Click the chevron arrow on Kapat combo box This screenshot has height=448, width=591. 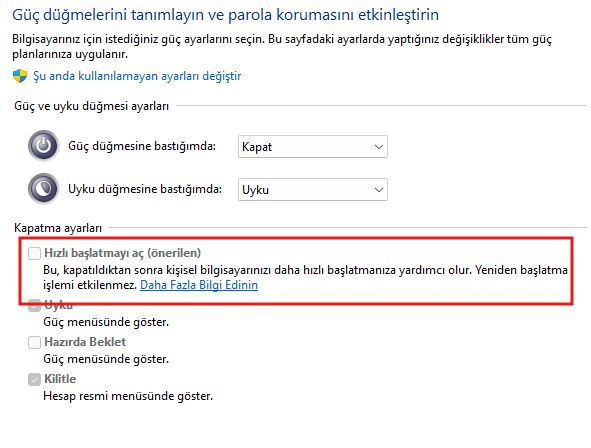[x=379, y=147]
